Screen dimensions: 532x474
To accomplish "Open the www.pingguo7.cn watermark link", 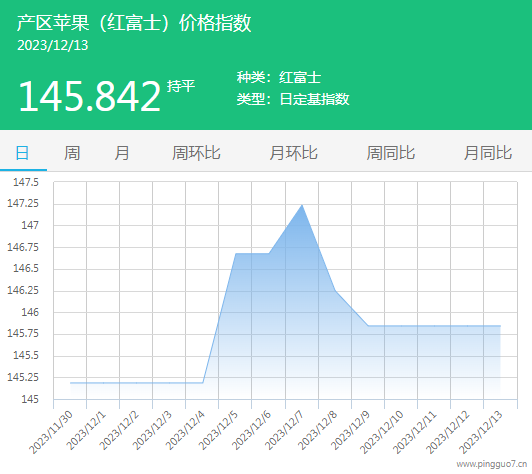I will (x=492, y=464).
